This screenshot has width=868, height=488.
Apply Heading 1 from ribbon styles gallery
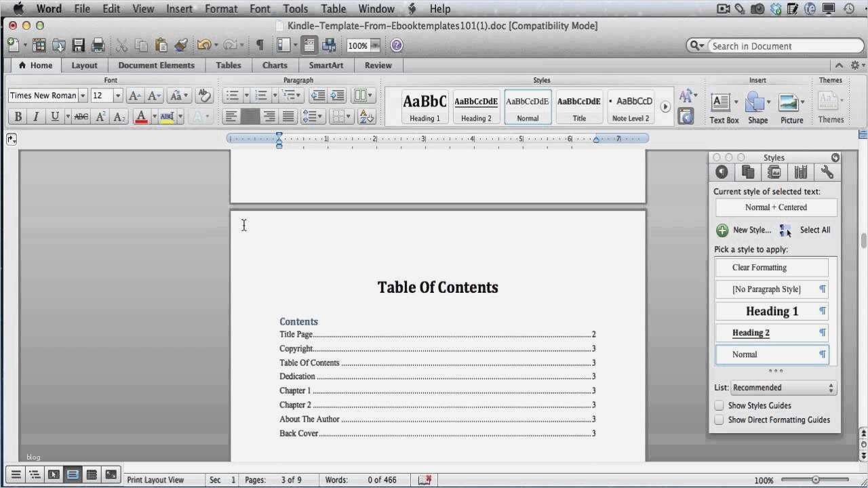tap(425, 107)
